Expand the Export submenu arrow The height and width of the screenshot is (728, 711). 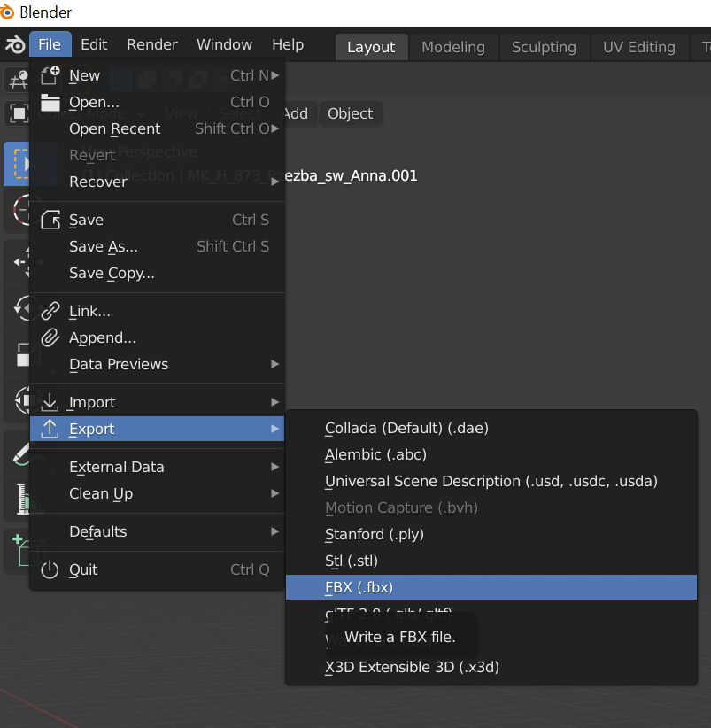pyautogui.click(x=275, y=429)
